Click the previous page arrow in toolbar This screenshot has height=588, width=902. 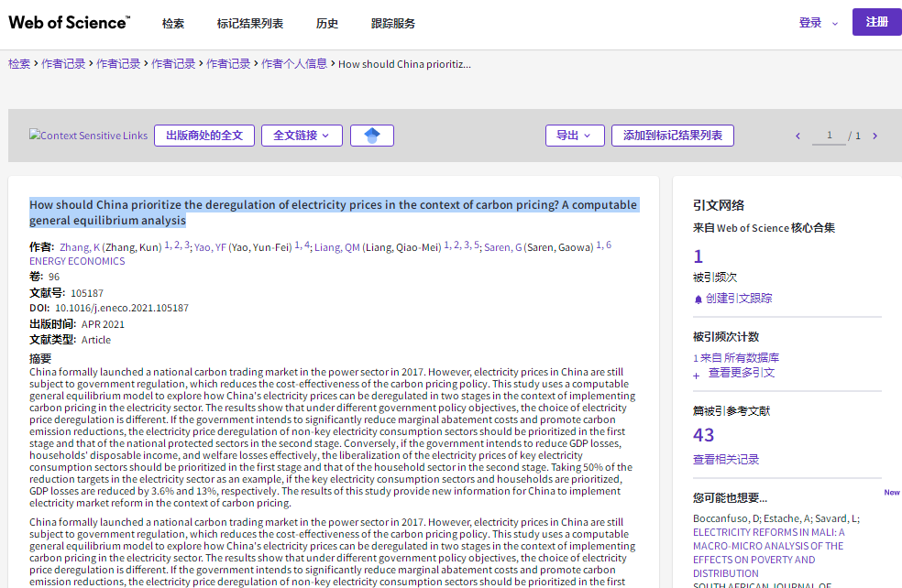coord(797,135)
